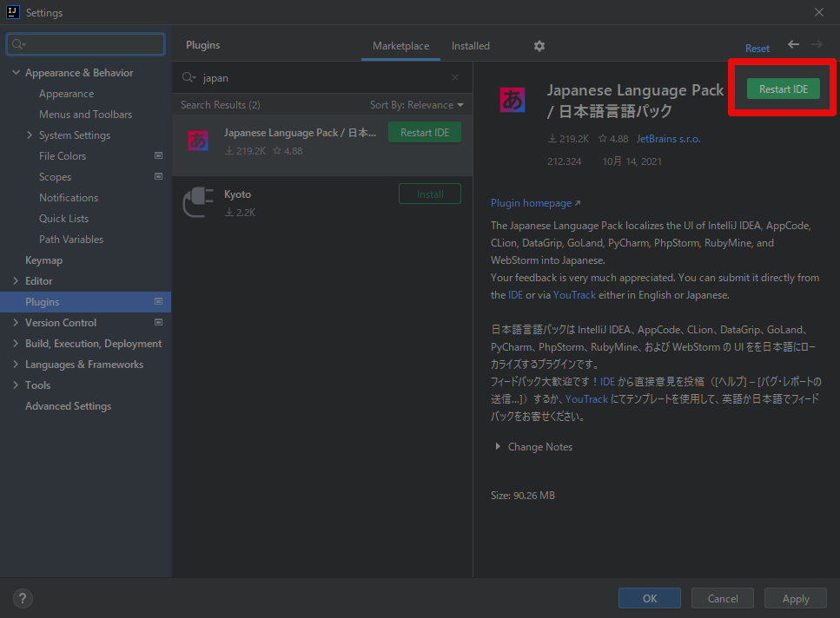Screen dimensions: 840x618
Task: Focus the settings search field
Action: click(x=86, y=44)
